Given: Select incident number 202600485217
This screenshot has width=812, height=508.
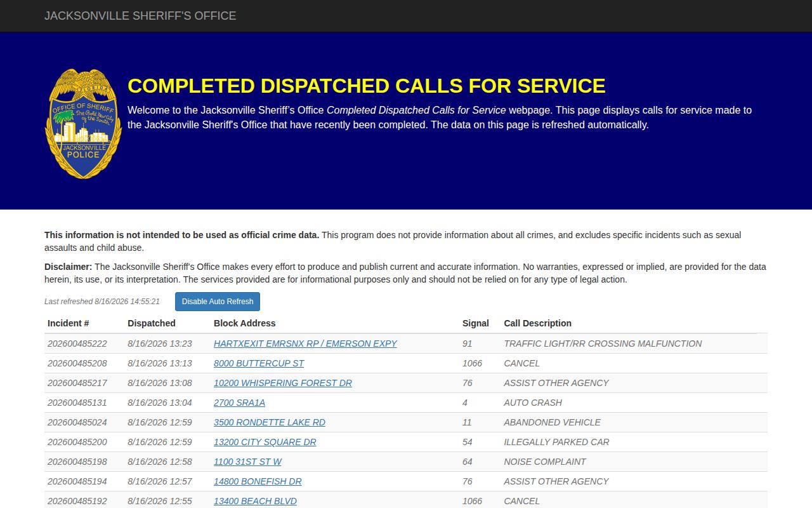Looking at the screenshot, I should (77, 383).
